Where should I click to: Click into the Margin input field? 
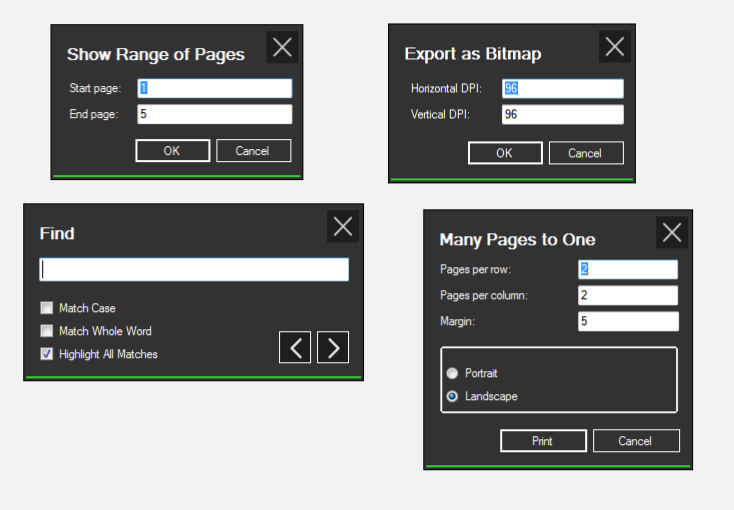coord(628,321)
